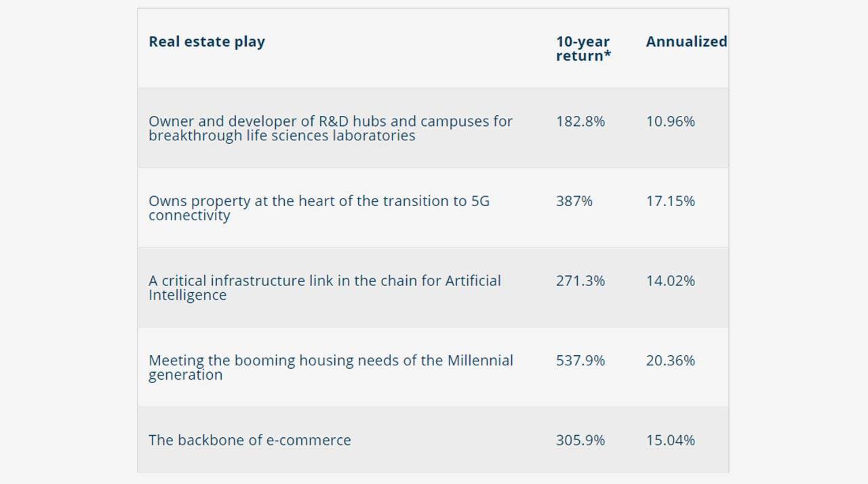Viewport: 868px width, 484px height.
Task: Select the 387% ten-year return value
Action: pyautogui.click(x=574, y=201)
